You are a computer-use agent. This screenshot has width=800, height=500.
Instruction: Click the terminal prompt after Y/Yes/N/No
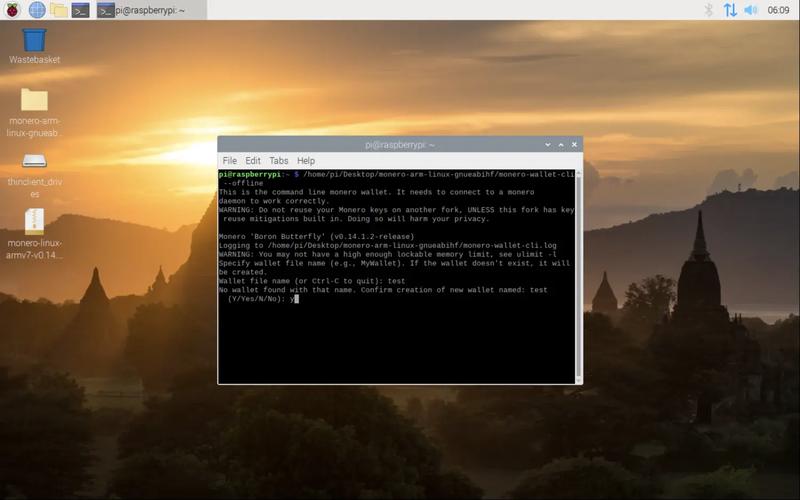(296, 299)
